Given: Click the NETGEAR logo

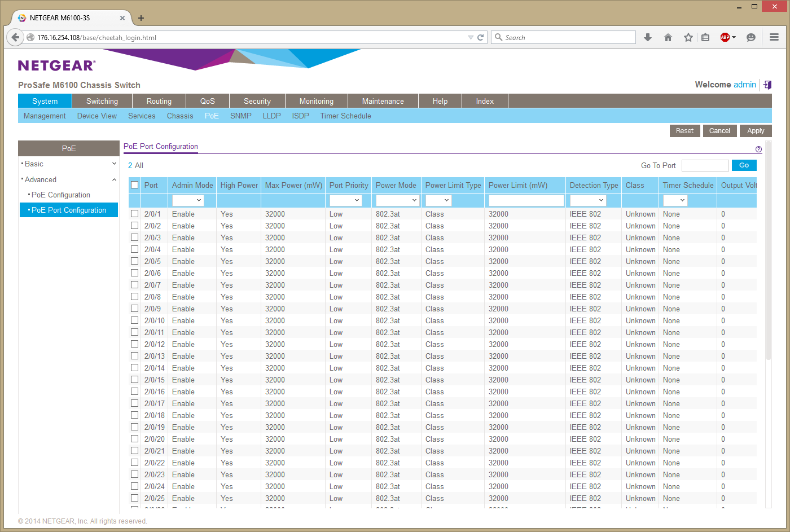Looking at the screenshot, I should pyautogui.click(x=56, y=65).
